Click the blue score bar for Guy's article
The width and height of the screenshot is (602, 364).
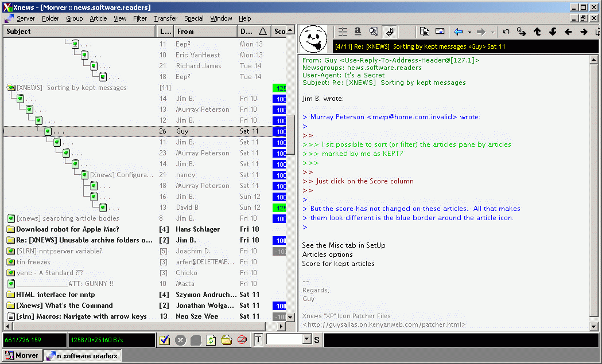coord(280,131)
